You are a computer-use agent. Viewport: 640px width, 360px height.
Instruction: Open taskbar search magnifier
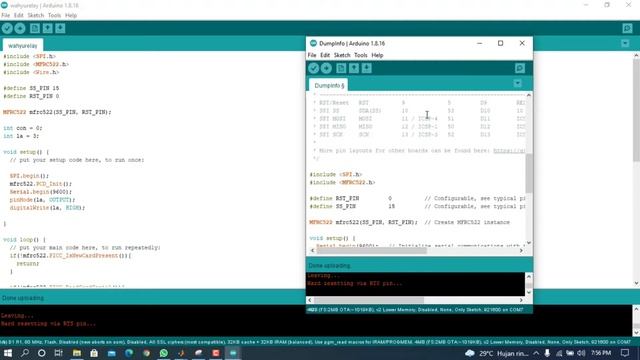tap(24, 353)
